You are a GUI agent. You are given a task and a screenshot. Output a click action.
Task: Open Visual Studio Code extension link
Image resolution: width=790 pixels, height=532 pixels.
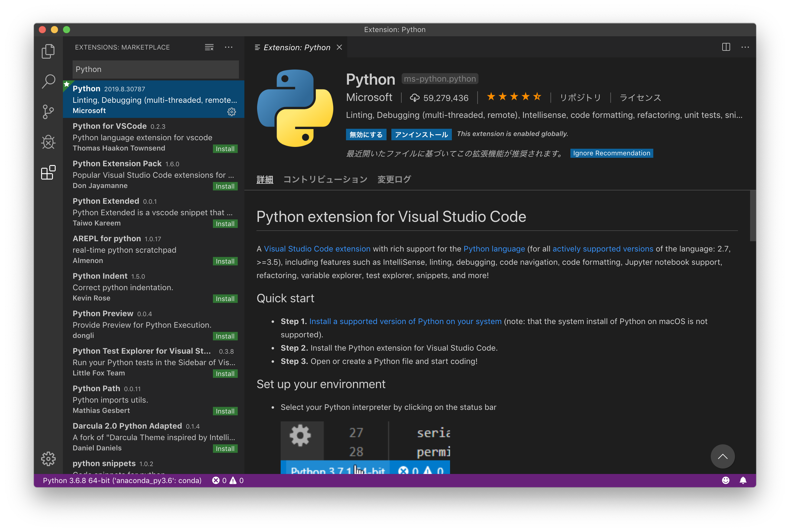coord(317,249)
